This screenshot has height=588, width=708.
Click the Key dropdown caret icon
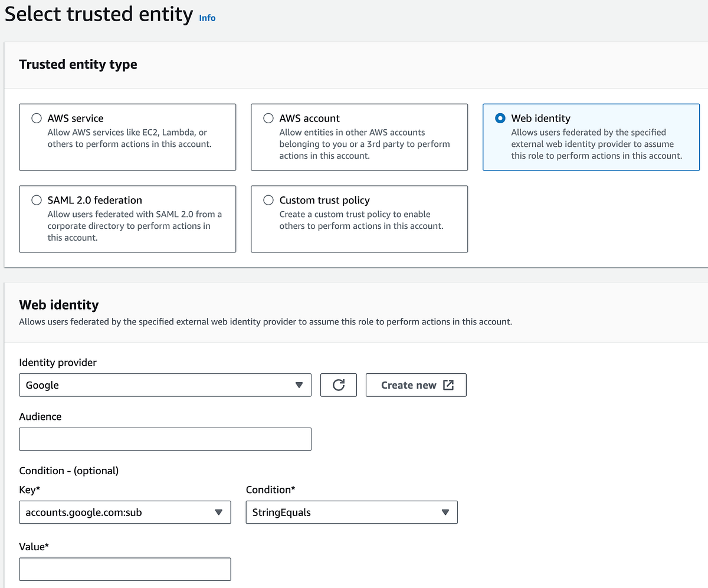pos(219,513)
